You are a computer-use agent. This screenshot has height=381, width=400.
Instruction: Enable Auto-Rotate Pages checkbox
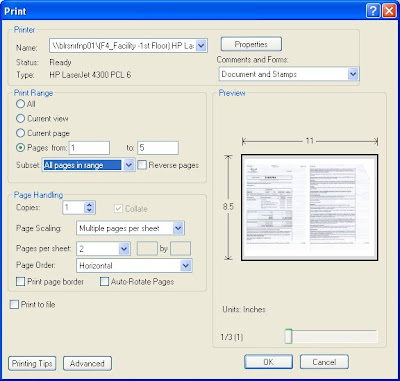[x=105, y=282]
